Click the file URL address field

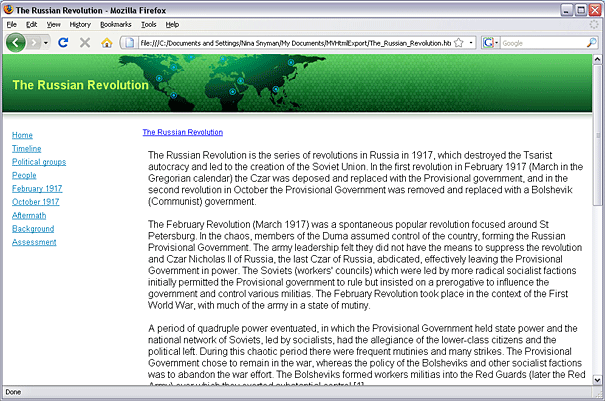[295, 43]
